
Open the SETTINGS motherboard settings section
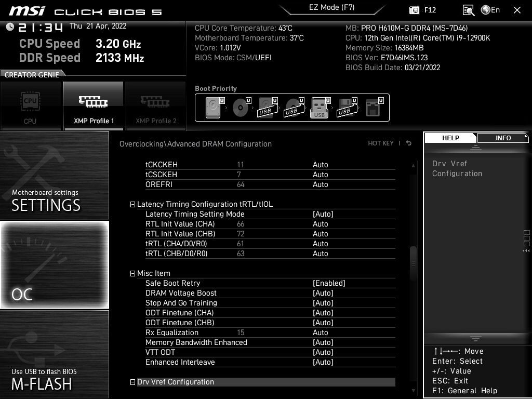[x=54, y=176]
